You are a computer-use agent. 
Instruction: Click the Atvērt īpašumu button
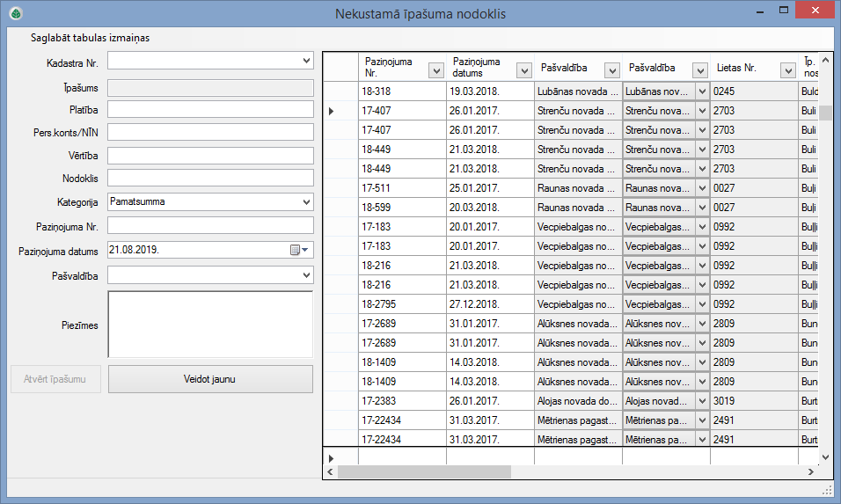click(55, 379)
